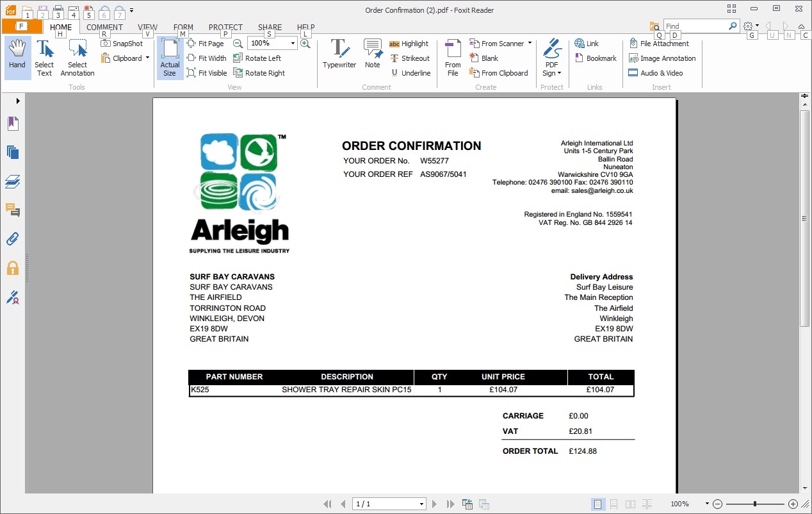Insert an Image Annotation

pos(662,58)
